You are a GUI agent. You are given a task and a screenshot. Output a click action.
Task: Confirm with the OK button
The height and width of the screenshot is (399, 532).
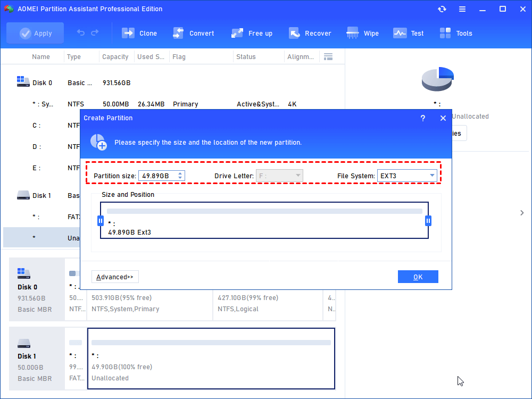coord(418,277)
